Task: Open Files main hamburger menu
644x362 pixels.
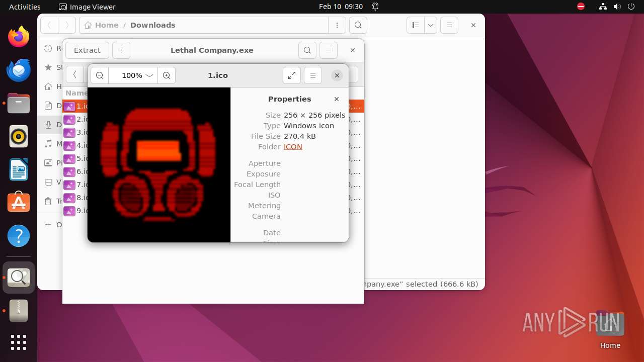Action: point(449,25)
